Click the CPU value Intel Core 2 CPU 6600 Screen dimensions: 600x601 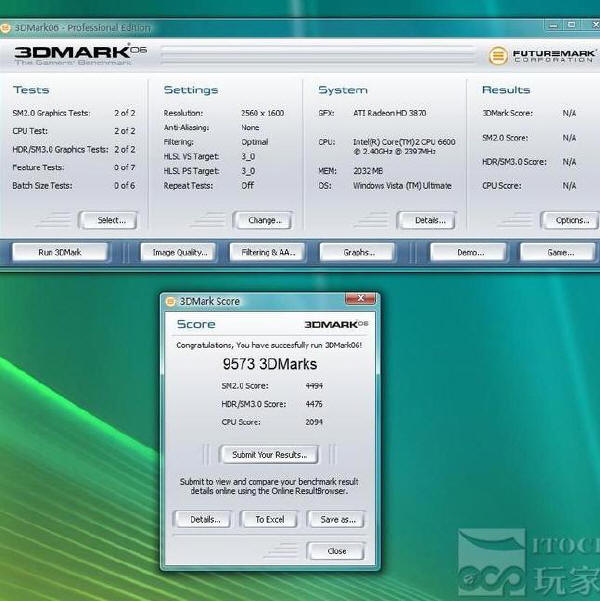pos(404,147)
